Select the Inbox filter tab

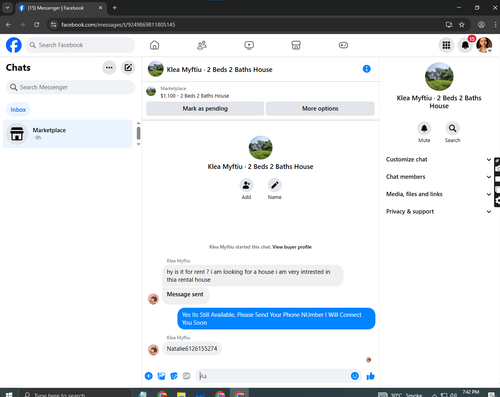[x=18, y=110]
